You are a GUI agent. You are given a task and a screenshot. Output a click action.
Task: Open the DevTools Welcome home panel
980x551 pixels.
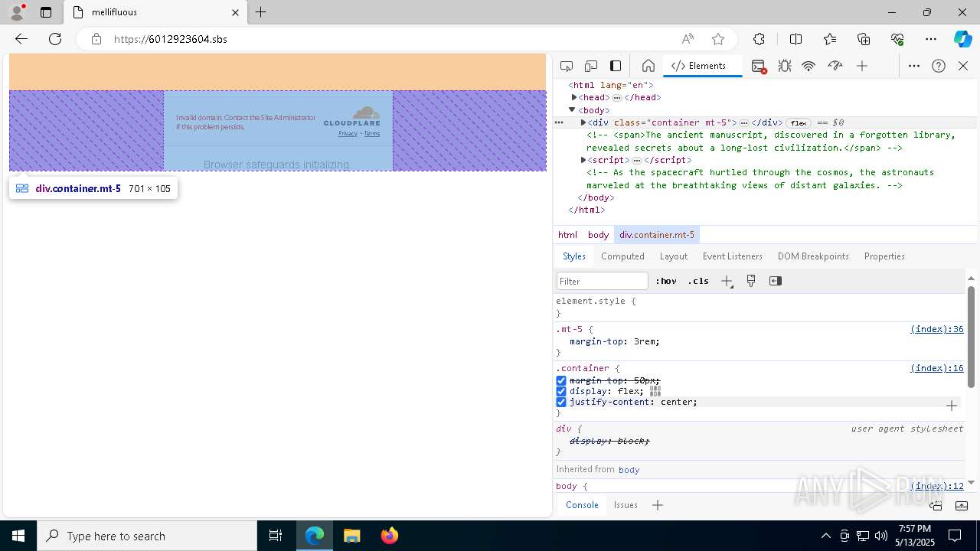(x=648, y=66)
